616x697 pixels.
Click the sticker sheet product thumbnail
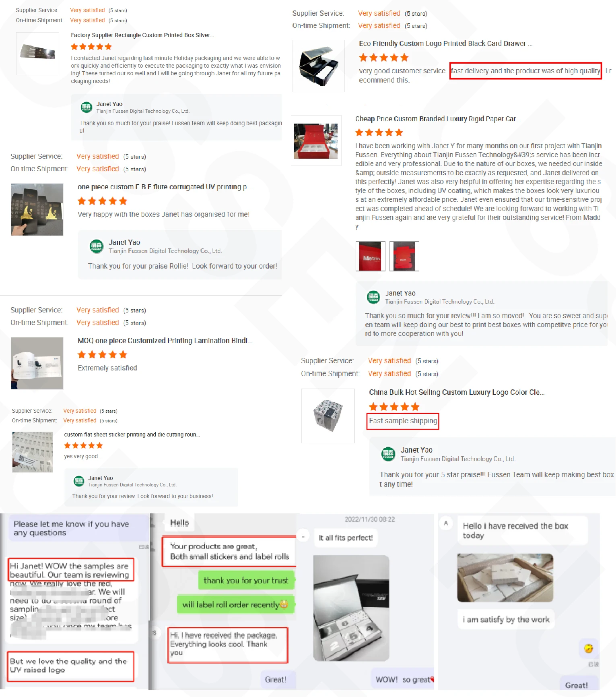[33, 452]
